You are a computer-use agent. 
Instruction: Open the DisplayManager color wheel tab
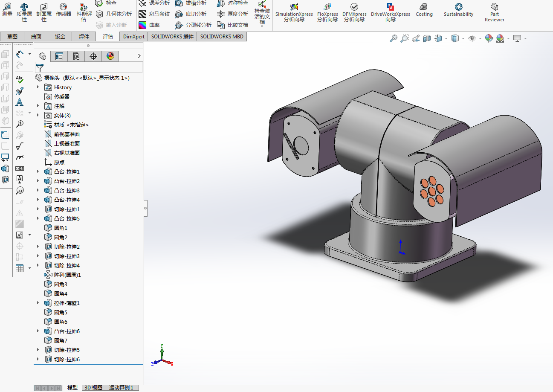[x=110, y=56]
